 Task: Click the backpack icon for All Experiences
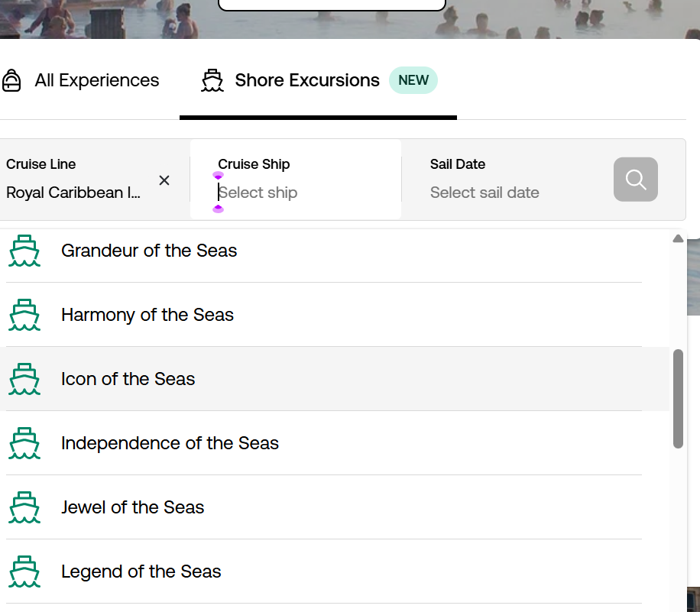(x=11, y=80)
